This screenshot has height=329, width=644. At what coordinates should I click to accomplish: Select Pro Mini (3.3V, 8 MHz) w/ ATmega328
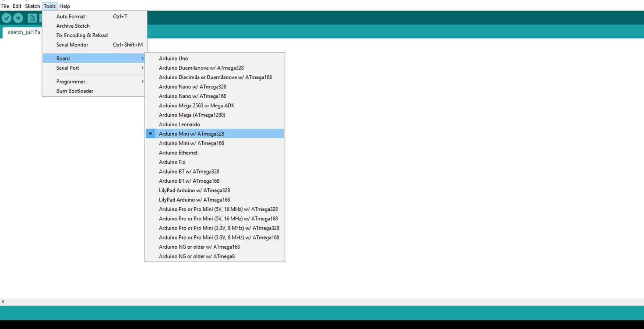[215, 228]
